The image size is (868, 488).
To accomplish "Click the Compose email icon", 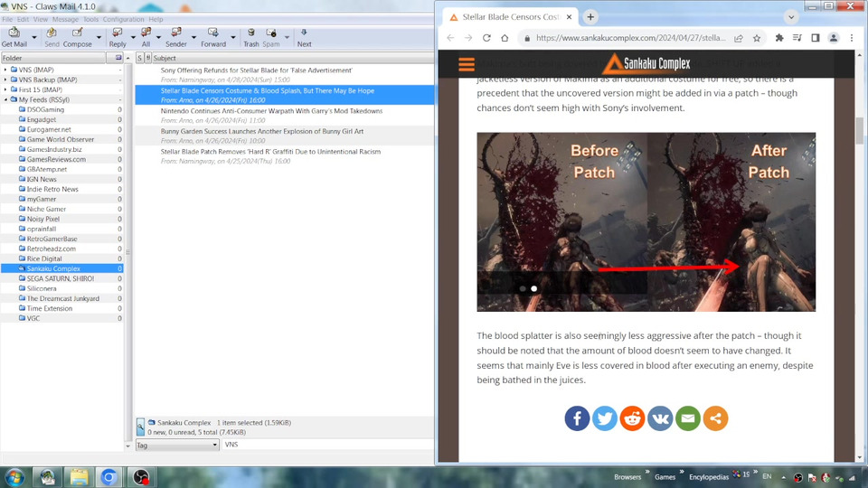I will pos(77,33).
